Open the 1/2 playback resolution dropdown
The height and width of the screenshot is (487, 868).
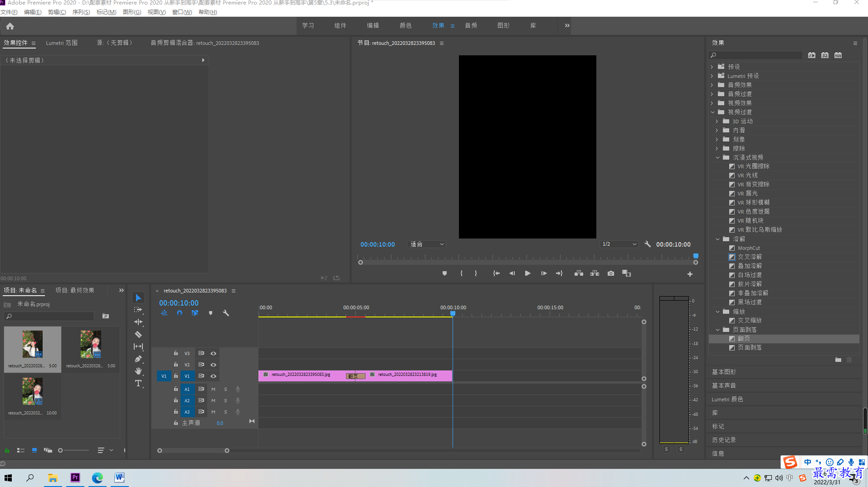619,244
